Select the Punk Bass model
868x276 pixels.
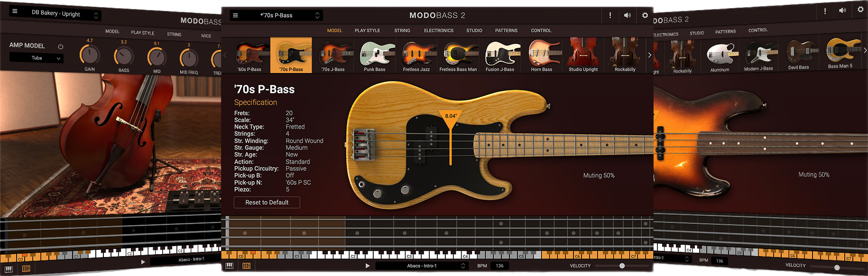[374, 55]
